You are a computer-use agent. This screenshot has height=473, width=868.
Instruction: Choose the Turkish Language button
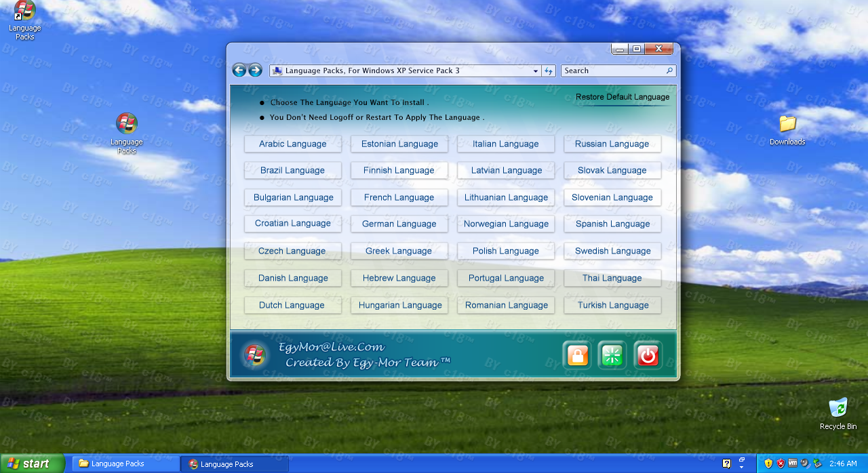pyautogui.click(x=612, y=305)
